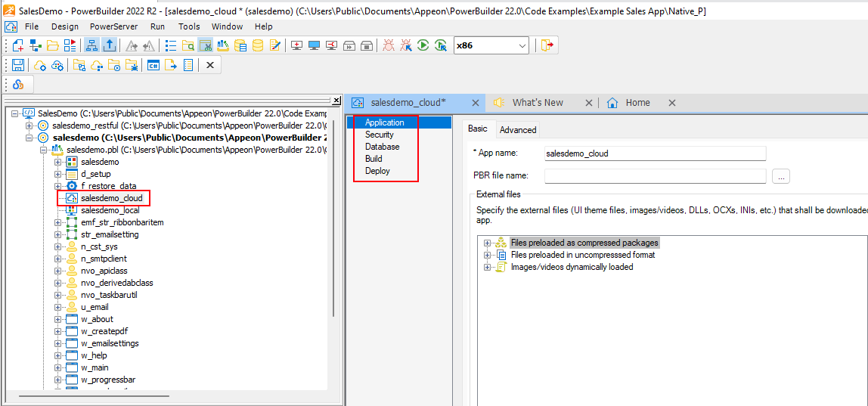Image resolution: width=868 pixels, height=406 pixels.
Task: Click the Incremental Build monitor-plus icon
Action: pos(296,45)
